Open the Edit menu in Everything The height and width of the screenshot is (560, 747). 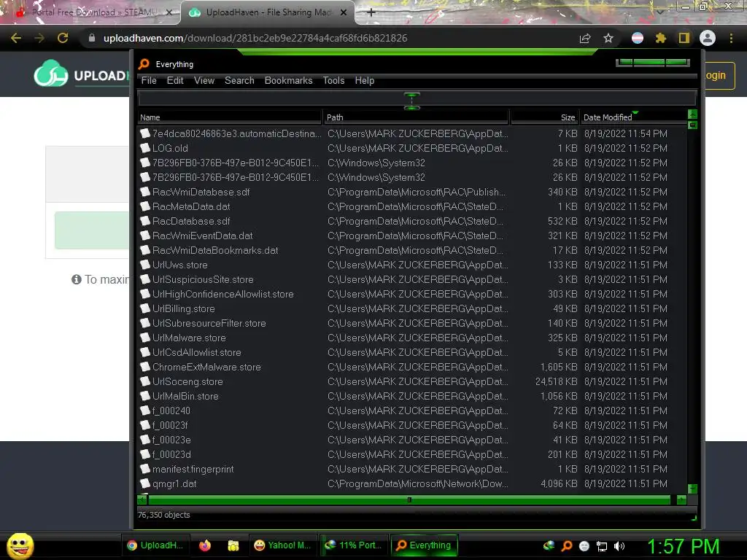(x=175, y=80)
